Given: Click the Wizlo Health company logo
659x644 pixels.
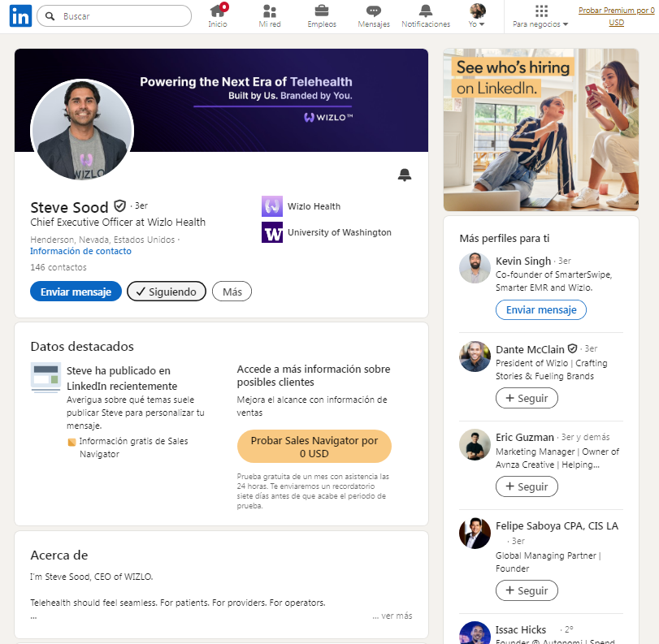Looking at the screenshot, I should (272, 206).
